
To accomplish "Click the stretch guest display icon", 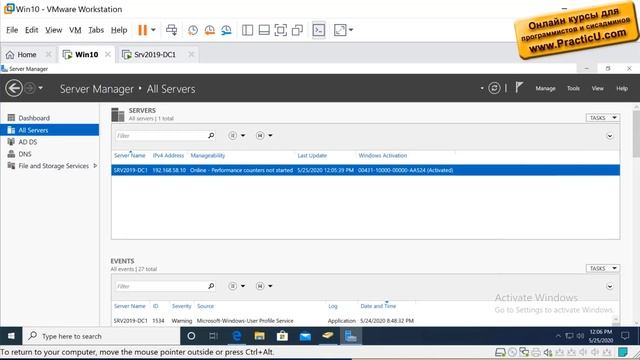I will coord(340,30).
